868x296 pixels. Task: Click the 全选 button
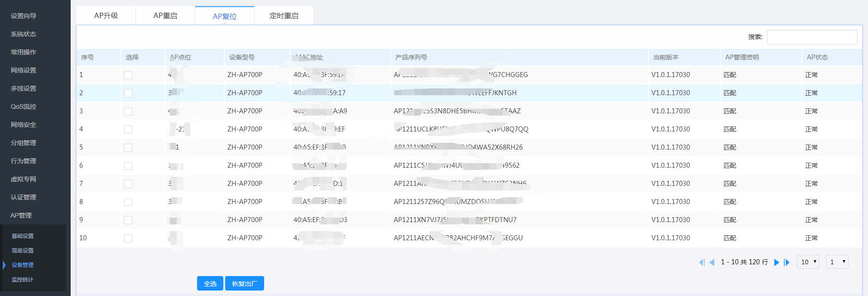pyautogui.click(x=210, y=283)
